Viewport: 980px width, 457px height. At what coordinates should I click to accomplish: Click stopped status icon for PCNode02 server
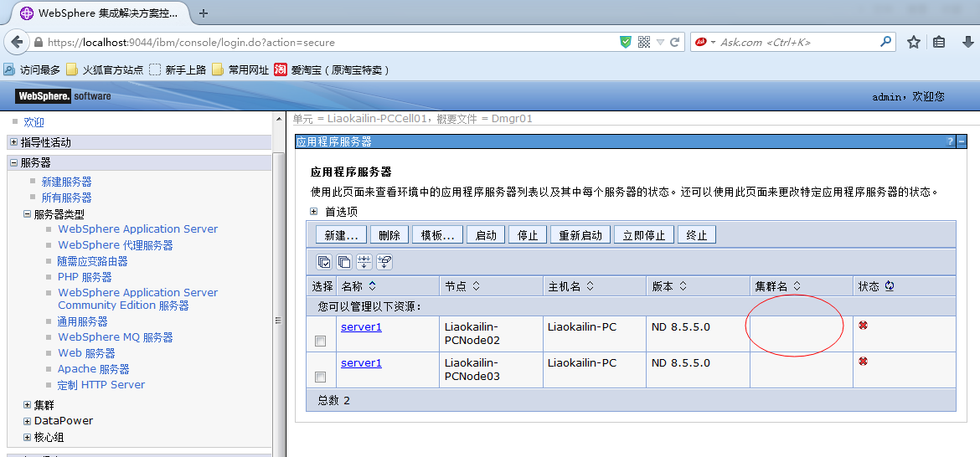[863, 326]
